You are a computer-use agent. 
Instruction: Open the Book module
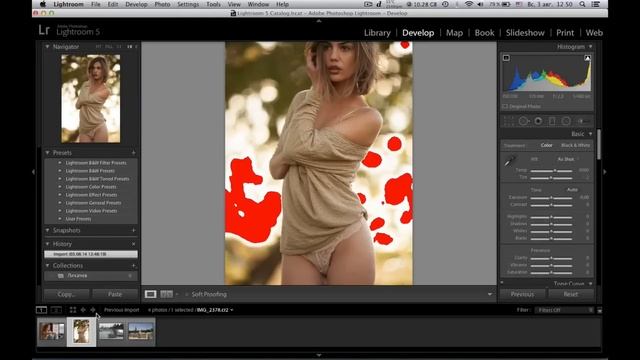click(x=484, y=33)
